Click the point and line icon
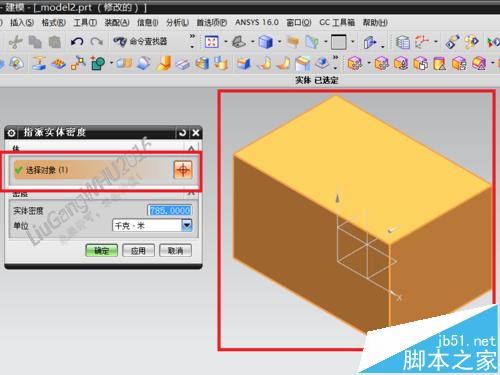 coord(78,63)
